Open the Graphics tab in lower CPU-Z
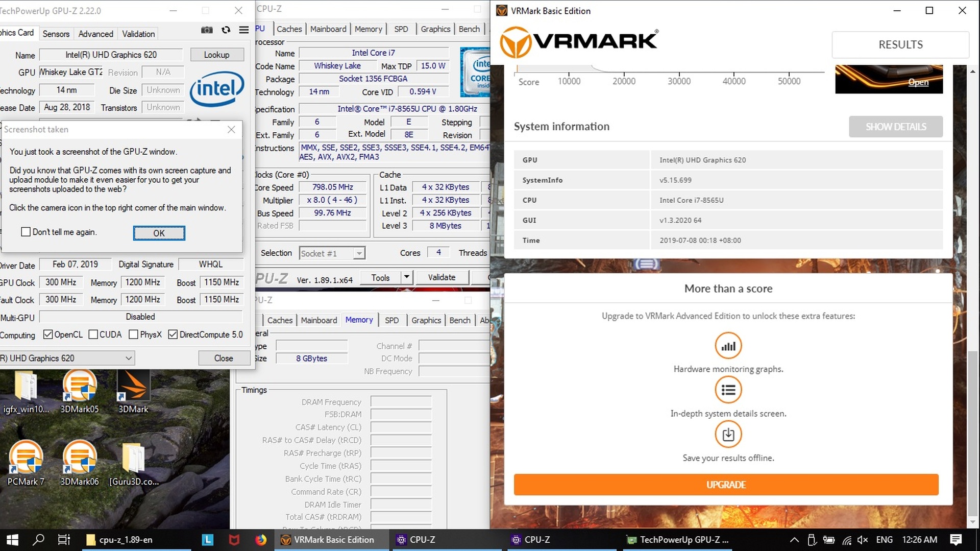This screenshot has width=980, height=551. coord(426,320)
